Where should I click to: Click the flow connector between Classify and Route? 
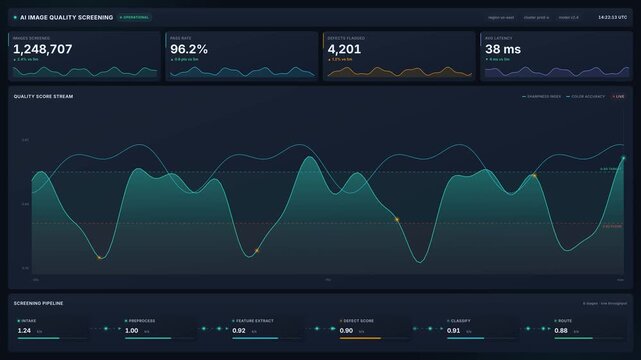pos(536,329)
